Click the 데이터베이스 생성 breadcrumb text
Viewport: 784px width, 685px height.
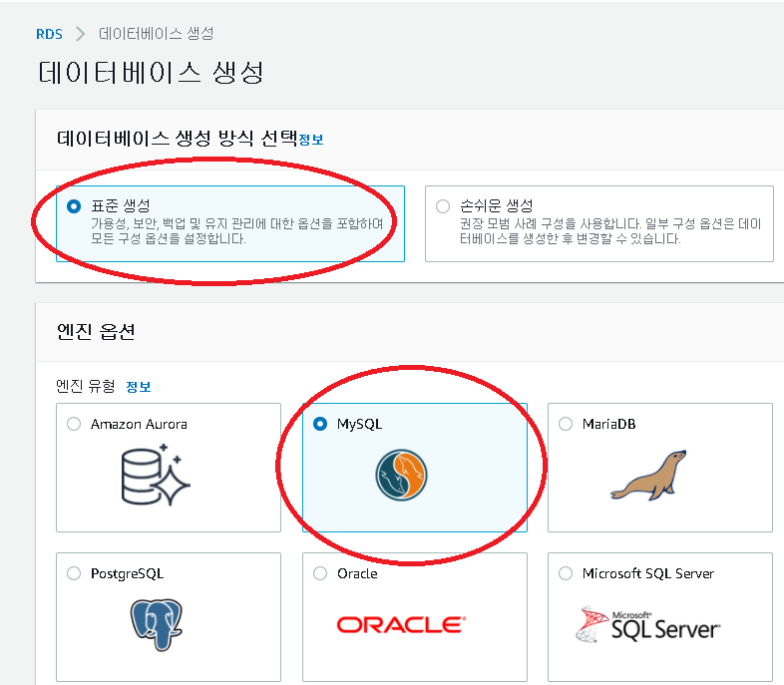click(156, 34)
